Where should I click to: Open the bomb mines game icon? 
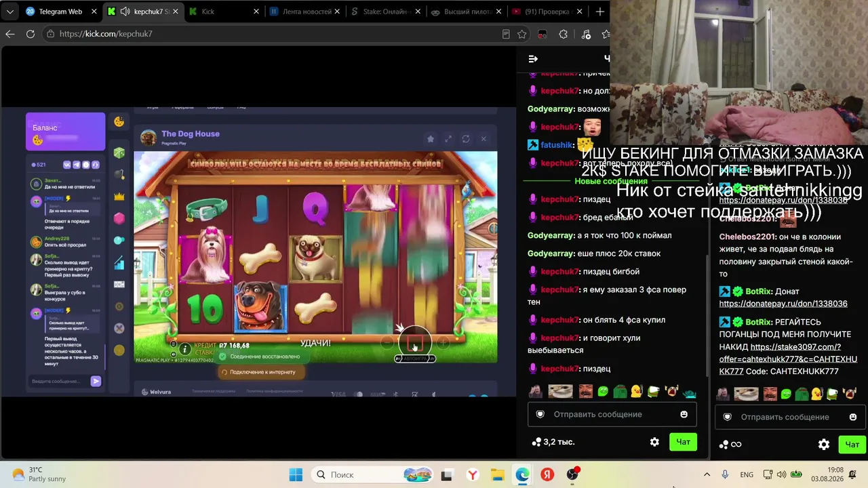point(119,175)
